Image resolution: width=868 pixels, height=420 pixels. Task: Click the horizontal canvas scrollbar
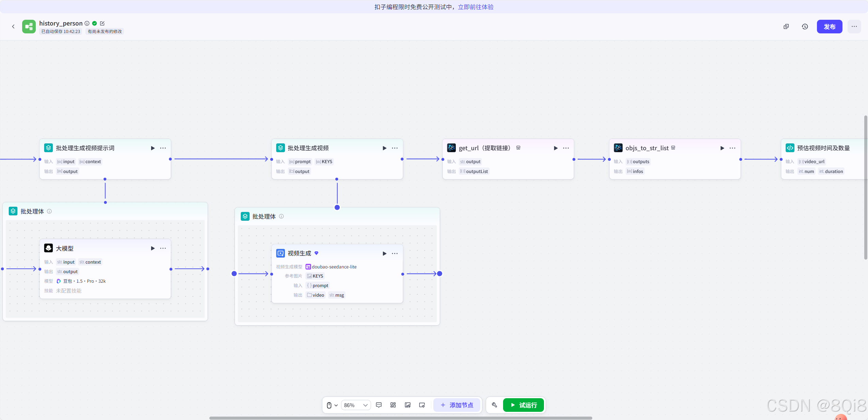point(400,418)
